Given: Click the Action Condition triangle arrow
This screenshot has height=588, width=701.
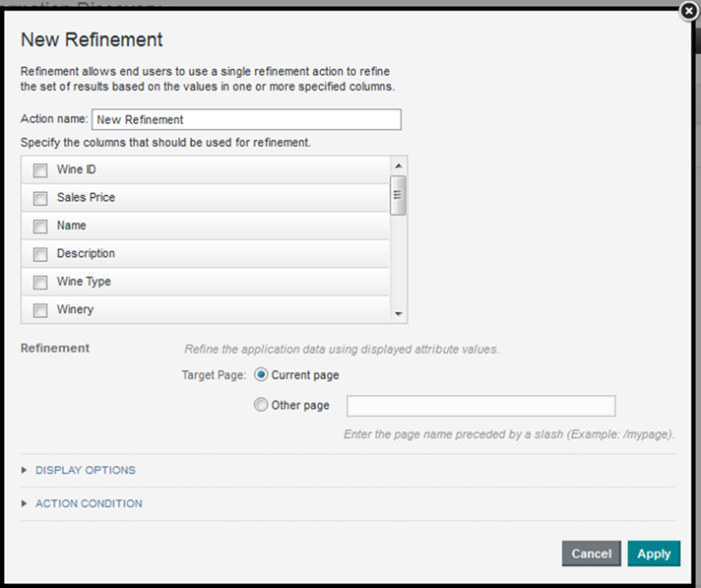Looking at the screenshot, I should click(25, 503).
